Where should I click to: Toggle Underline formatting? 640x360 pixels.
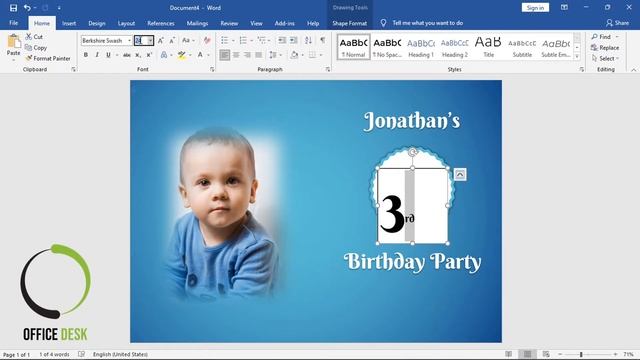108,55
